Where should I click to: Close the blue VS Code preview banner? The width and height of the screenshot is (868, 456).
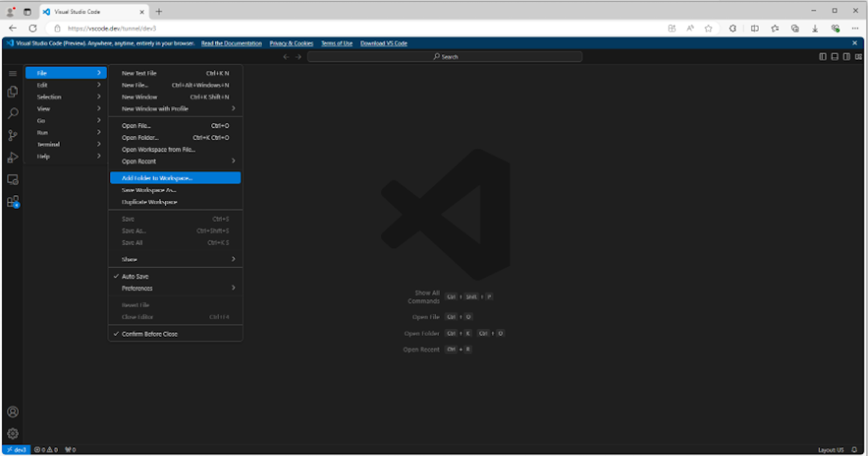pyautogui.click(x=854, y=43)
